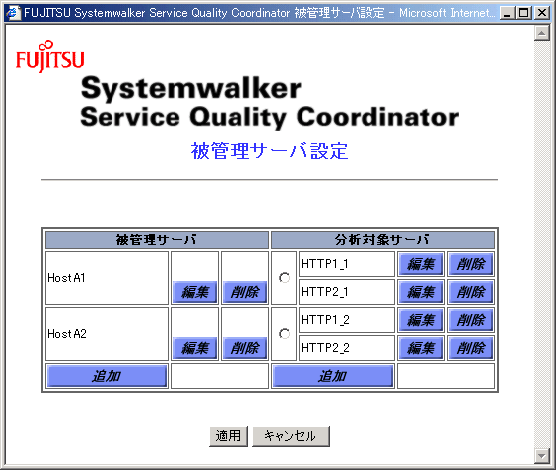Click the scrollbar down arrow
Image resolution: width=556 pixels, height=470 pixels.
tap(541, 455)
